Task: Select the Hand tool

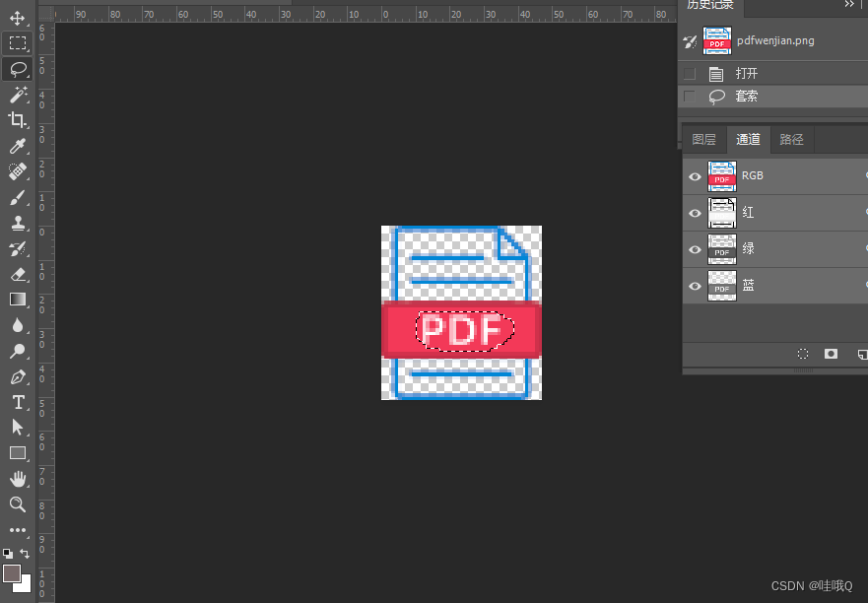Action: (18, 479)
